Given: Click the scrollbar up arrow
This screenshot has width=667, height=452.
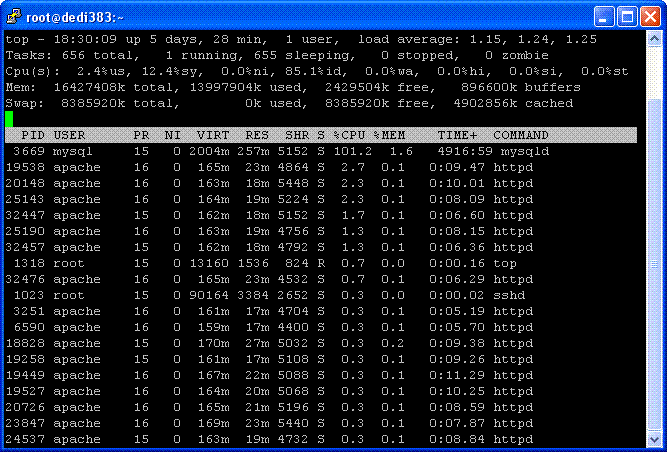Looking at the screenshot, I should coord(655,38).
